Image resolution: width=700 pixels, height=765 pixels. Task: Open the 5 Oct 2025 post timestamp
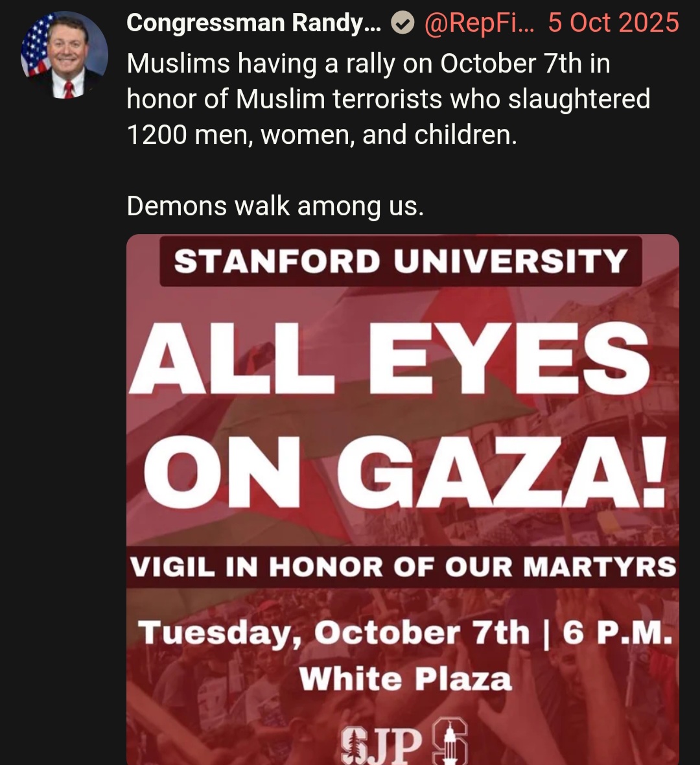tap(613, 23)
